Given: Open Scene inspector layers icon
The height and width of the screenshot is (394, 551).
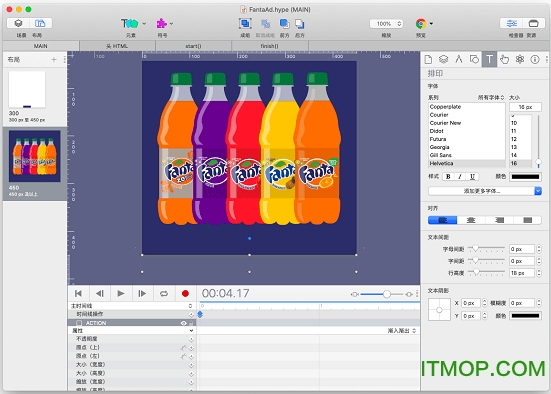Looking at the screenshot, I should tap(443, 59).
